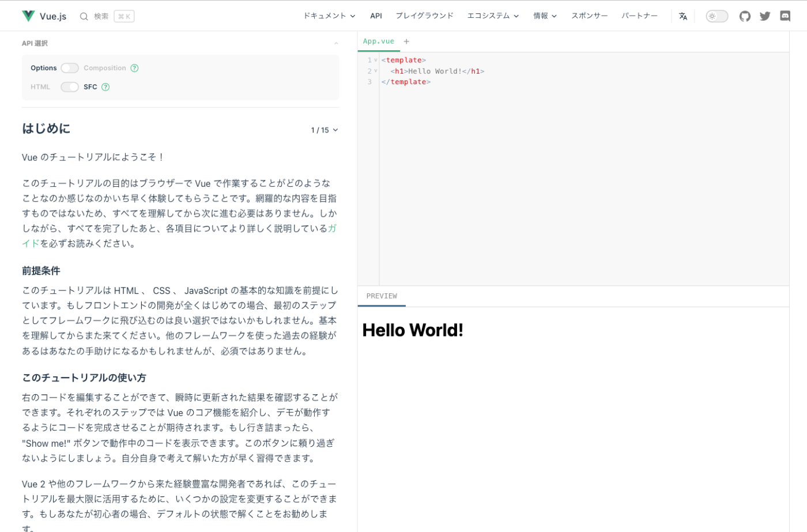Expand the 情報 dropdown menu
This screenshot has height=532, width=807.
545,16
